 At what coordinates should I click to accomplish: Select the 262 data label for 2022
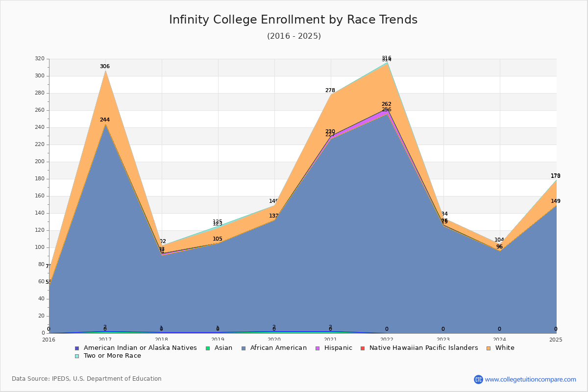(387, 104)
